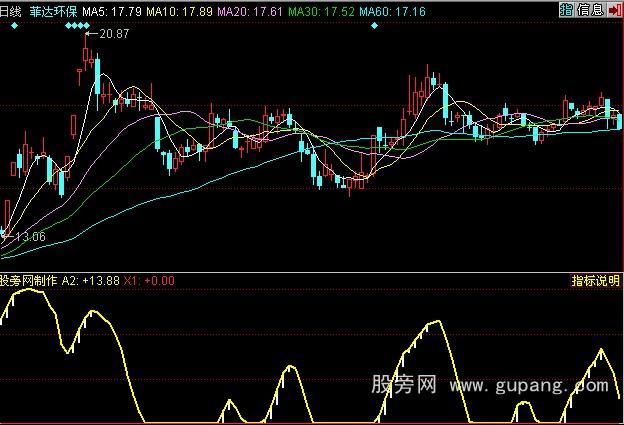This screenshot has height=425, width=624.
Task: Select the MA5 moving average label
Action: (x=111, y=11)
